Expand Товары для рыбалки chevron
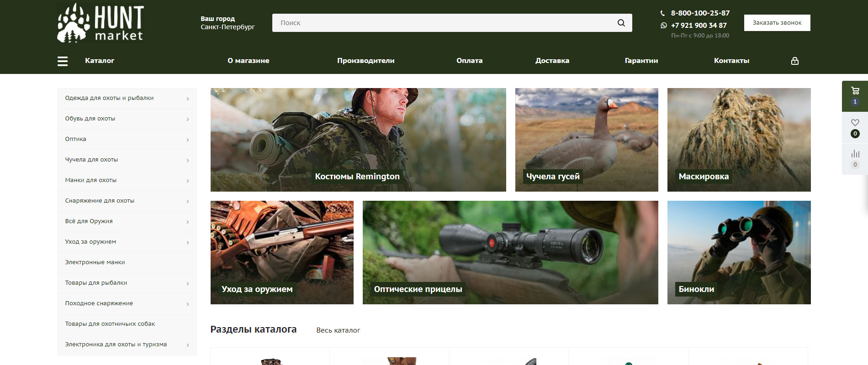The image size is (868, 365). pos(188,283)
